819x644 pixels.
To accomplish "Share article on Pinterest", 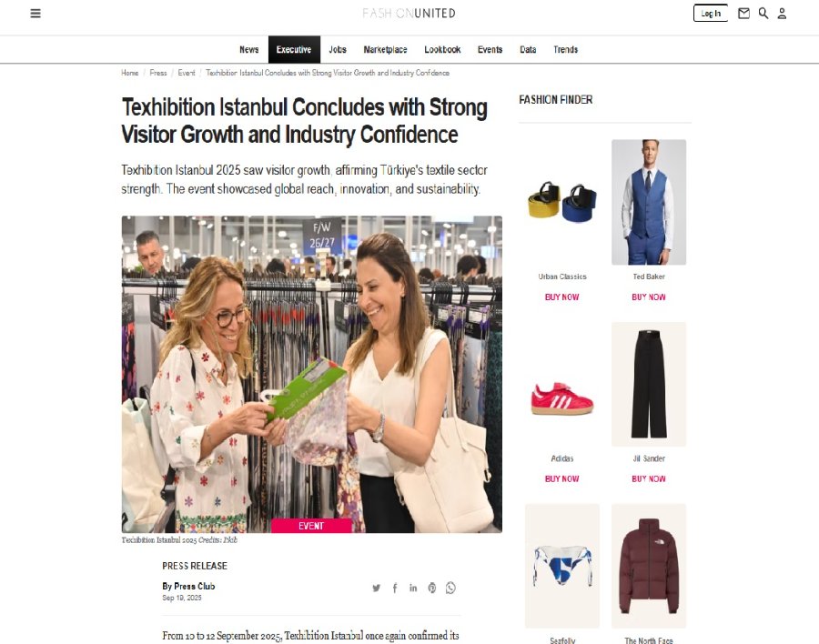I will [x=432, y=589].
